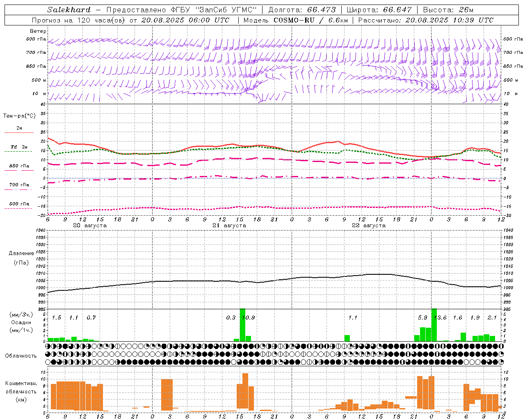
Task: Click the Salekhard station name in header
Action: (x=68, y=10)
